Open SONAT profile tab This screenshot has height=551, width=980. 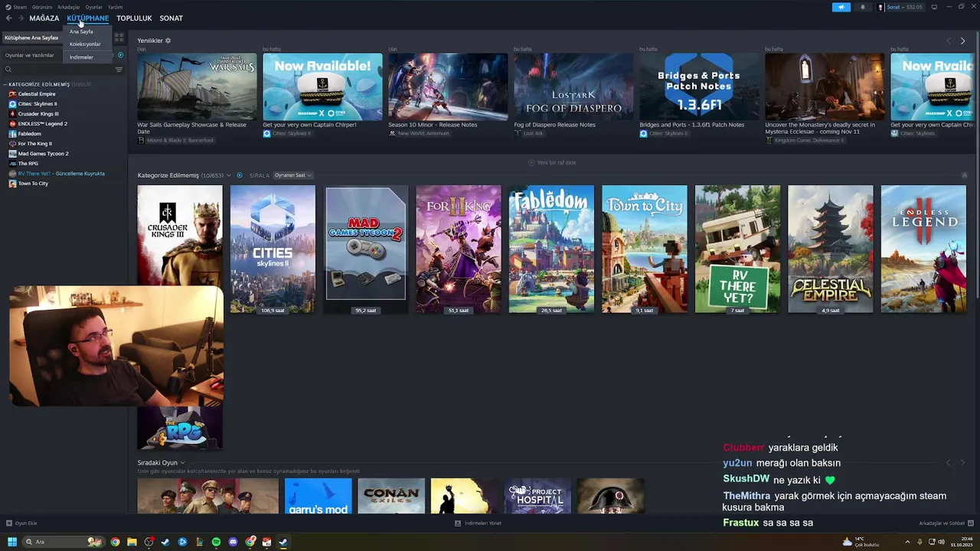[171, 18]
